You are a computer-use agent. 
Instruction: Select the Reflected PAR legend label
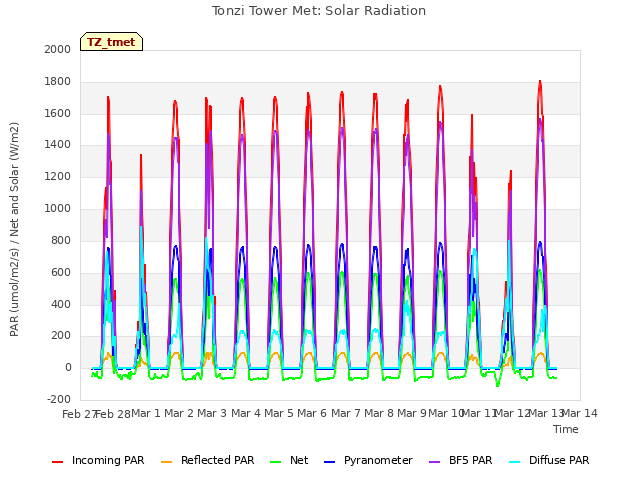click(x=218, y=460)
